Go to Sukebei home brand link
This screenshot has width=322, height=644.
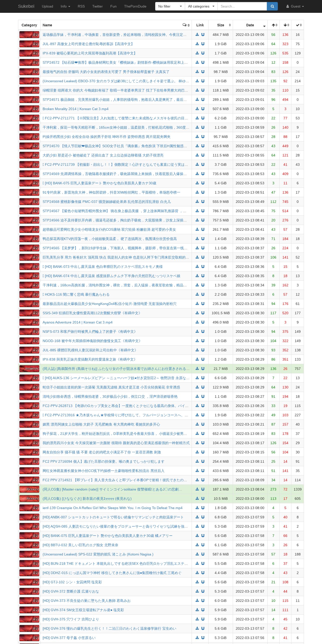point(26,6)
